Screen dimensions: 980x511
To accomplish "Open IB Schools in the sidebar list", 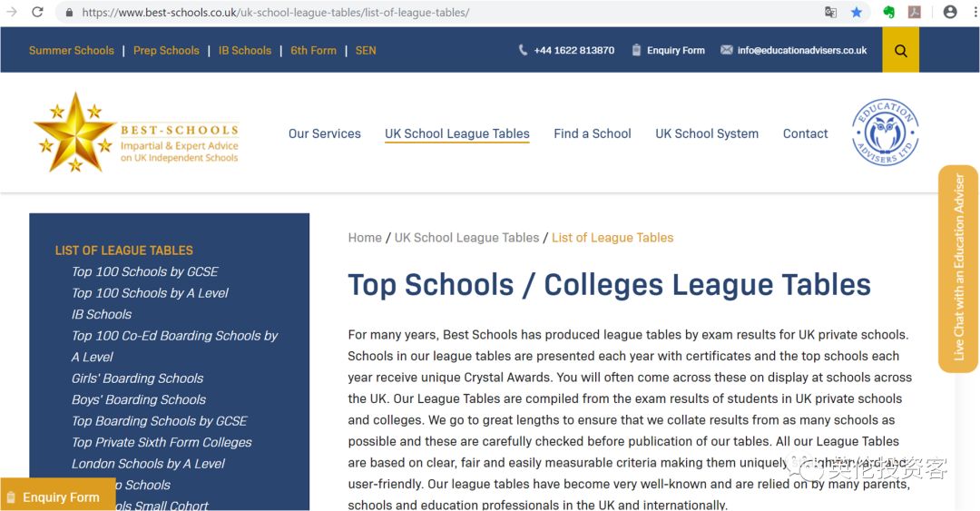I will coord(102,314).
